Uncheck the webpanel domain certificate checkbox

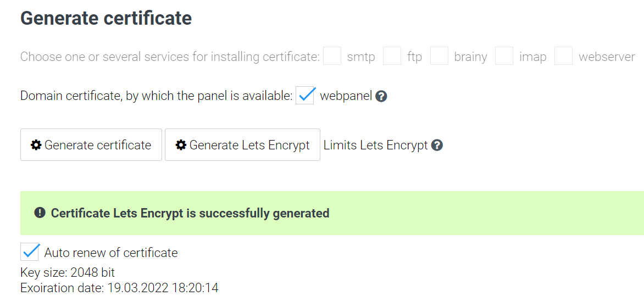(x=305, y=96)
